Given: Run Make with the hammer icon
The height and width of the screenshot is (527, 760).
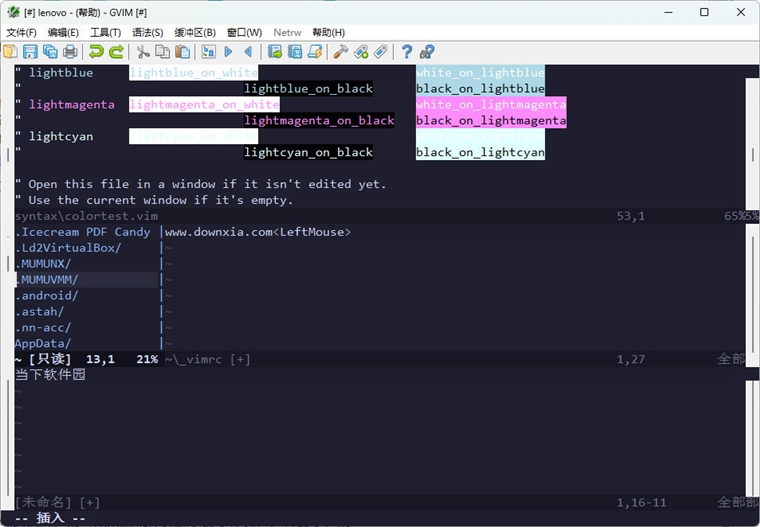Looking at the screenshot, I should [341, 51].
